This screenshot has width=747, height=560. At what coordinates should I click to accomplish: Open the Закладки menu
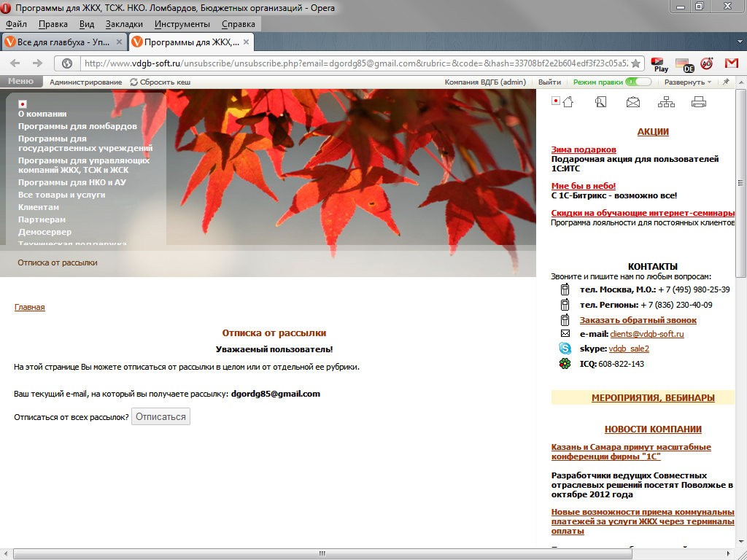(x=124, y=24)
